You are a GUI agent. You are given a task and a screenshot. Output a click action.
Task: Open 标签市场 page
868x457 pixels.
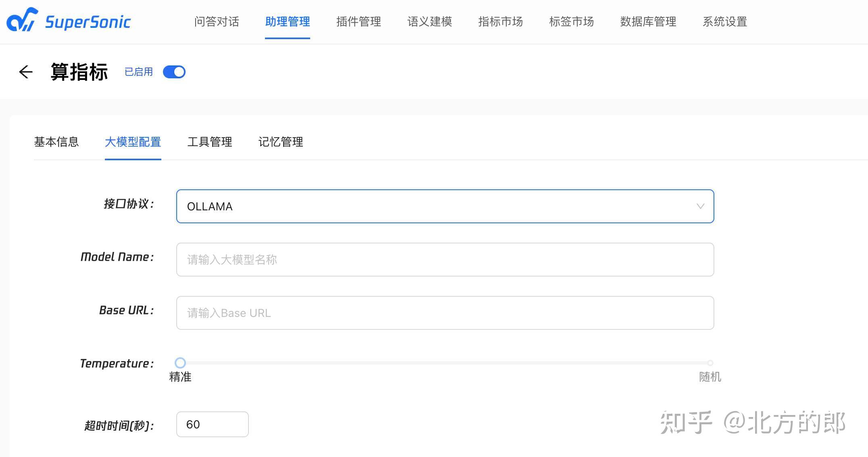(571, 22)
